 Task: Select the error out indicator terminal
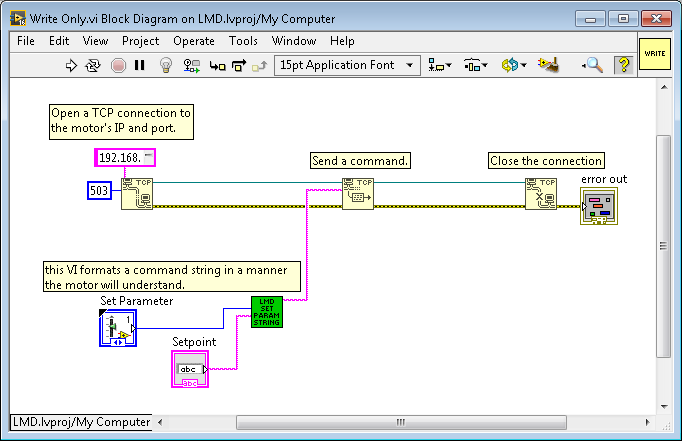click(599, 206)
